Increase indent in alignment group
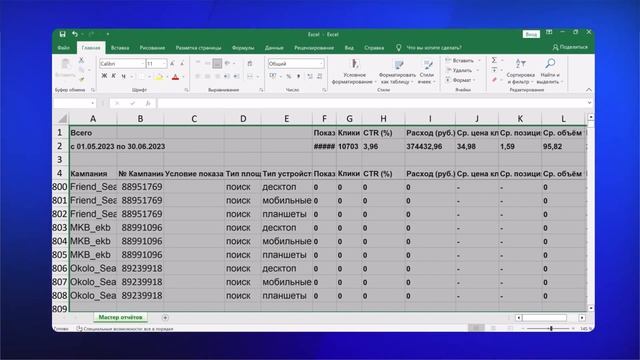 pyautogui.click(x=236, y=76)
